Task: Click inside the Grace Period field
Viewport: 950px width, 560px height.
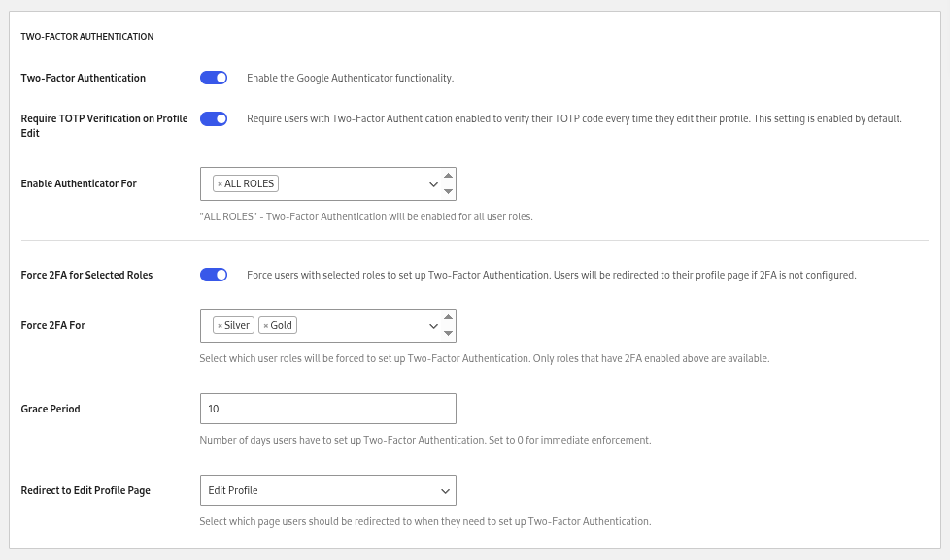Action: [327, 409]
